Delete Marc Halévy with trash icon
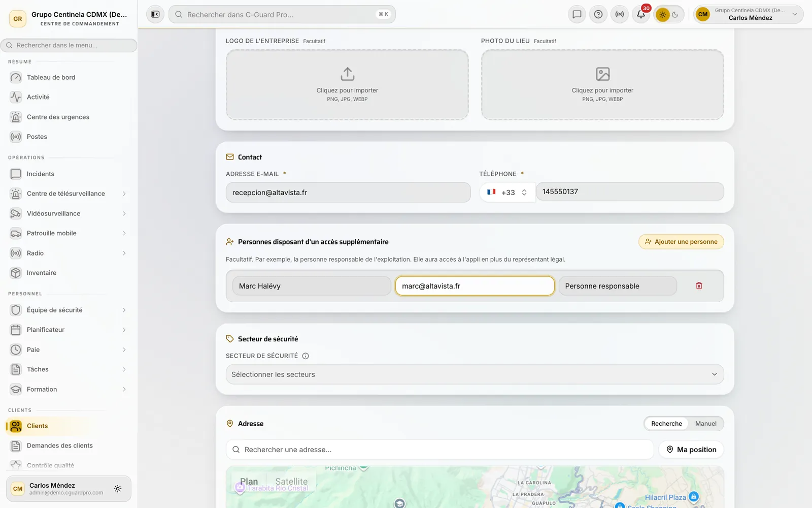 click(x=699, y=286)
